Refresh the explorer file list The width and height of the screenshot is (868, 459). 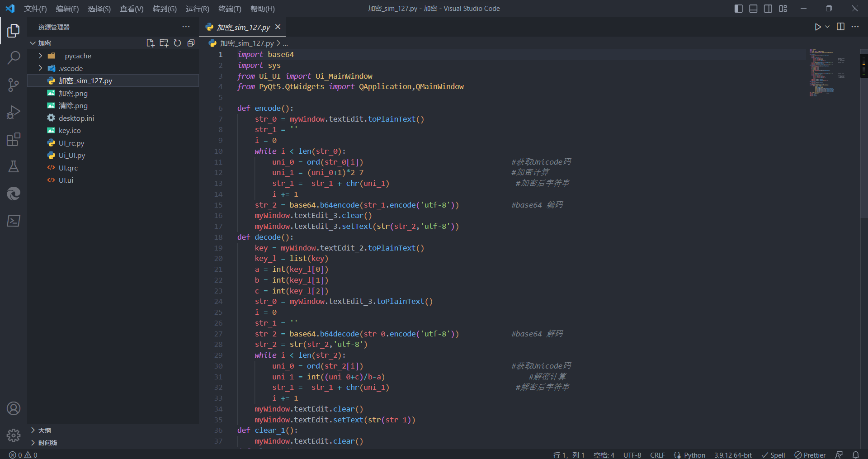coord(177,43)
